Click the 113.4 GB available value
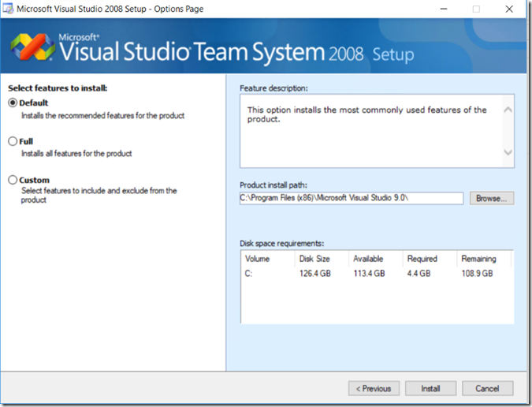 [x=369, y=274]
